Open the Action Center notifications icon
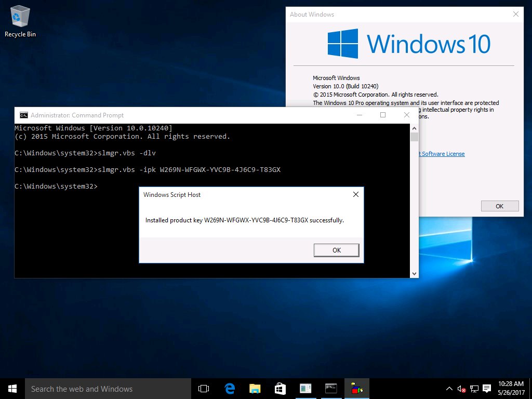Image resolution: width=532 pixels, height=399 pixels. pos(487,389)
